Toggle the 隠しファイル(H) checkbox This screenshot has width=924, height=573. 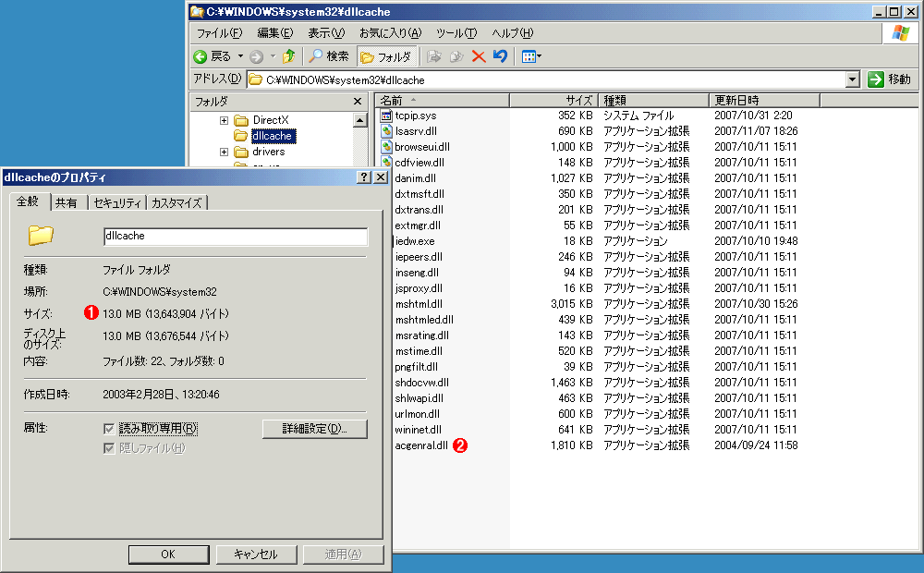[108, 448]
